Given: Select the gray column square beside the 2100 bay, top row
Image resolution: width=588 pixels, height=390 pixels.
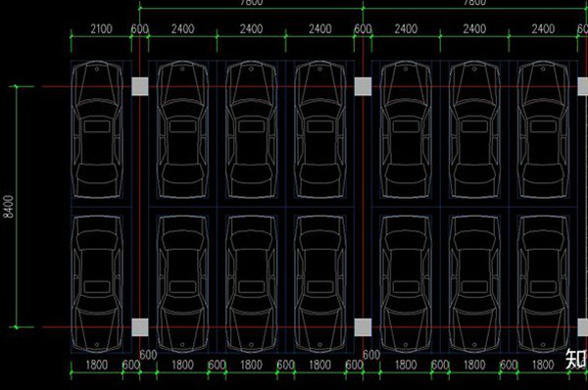Looking at the screenshot, I should pos(140,86).
